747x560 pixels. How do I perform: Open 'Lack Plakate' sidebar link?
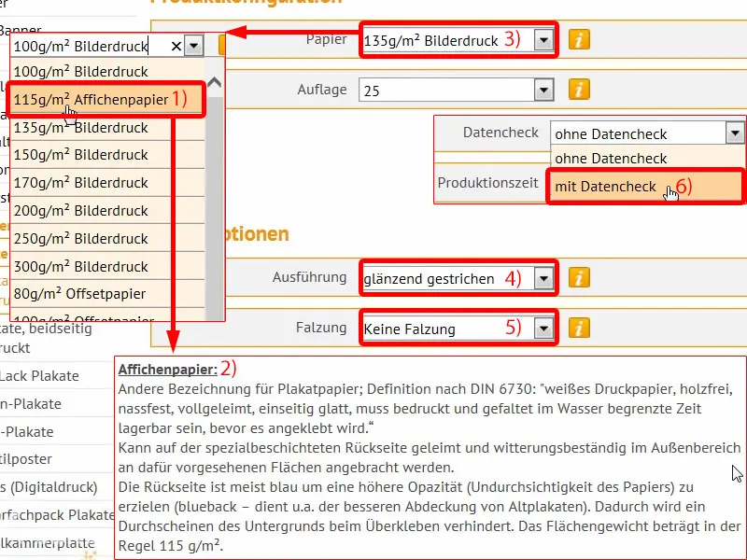click(39, 376)
